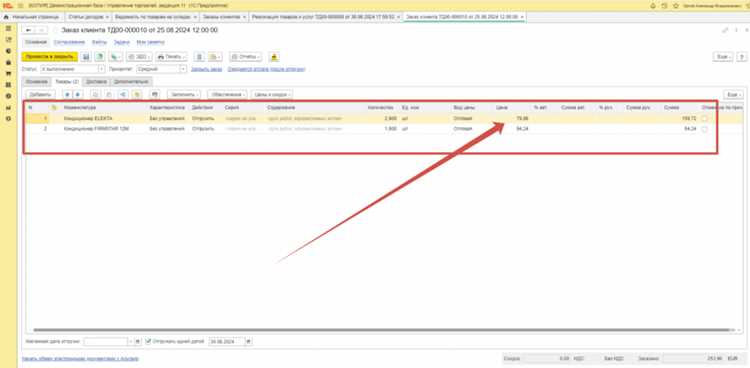Viewport: 750px width, 368px height.
Task: Click the yellow icon before the barcode icon
Action: point(137,95)
